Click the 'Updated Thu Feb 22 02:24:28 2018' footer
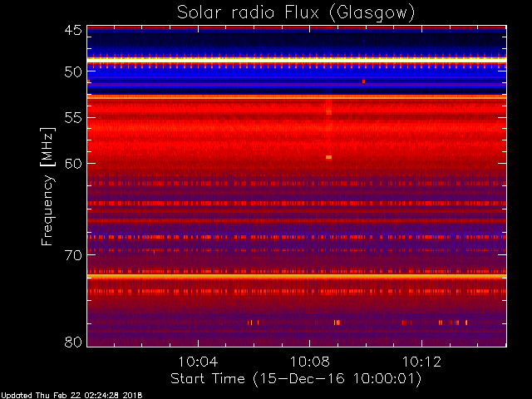The width and height of the screenshot is (532, 399). (x=71, y=396)
